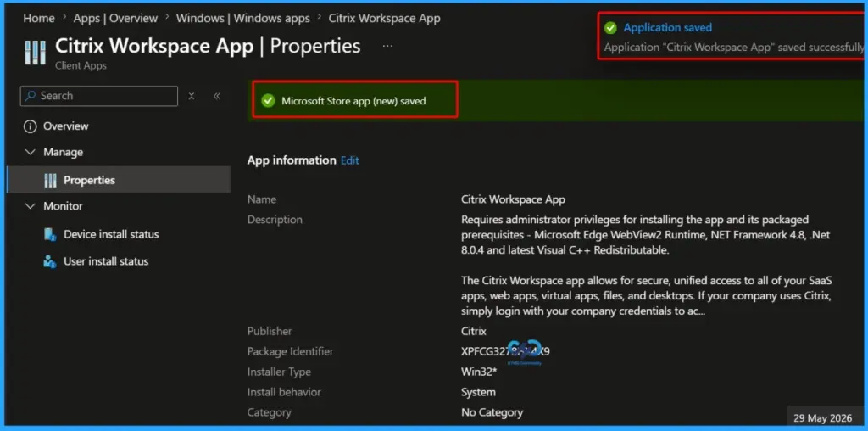Click the Citrix Workspace App properties icon
The height and width of the screenshot is (431, 868).
click(36, 52)
